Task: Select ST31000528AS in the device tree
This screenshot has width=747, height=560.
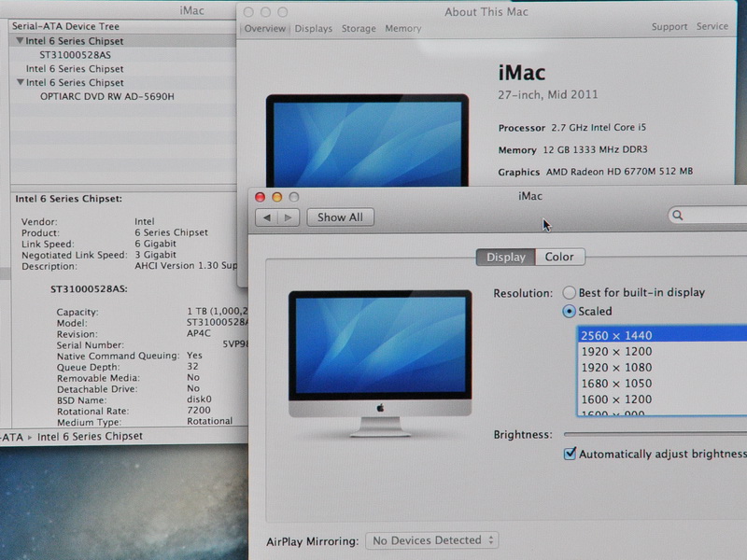Action: click(76, 55)
